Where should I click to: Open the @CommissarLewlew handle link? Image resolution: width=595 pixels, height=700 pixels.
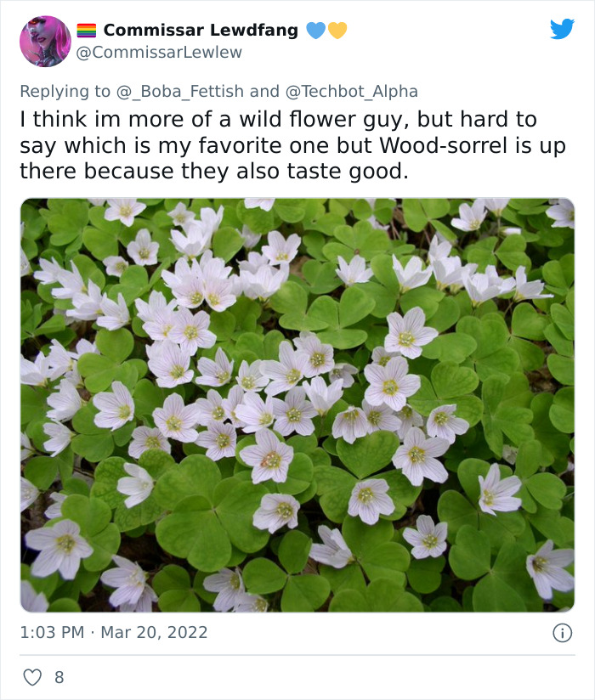[x=159, y=53]
